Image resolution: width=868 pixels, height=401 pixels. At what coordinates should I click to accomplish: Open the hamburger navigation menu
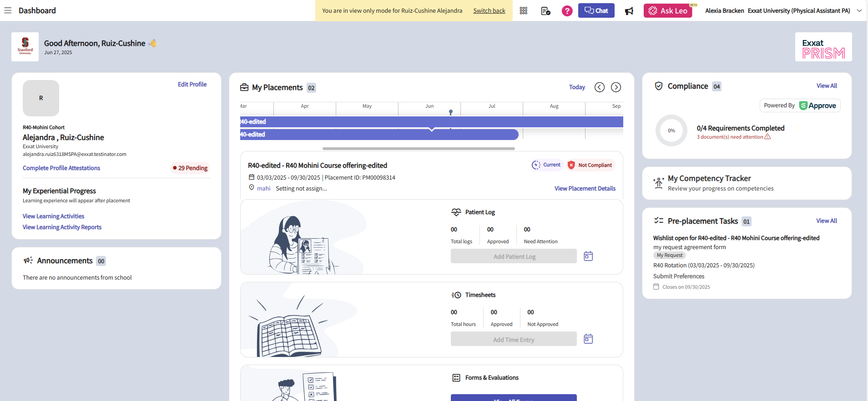[8, 10]
